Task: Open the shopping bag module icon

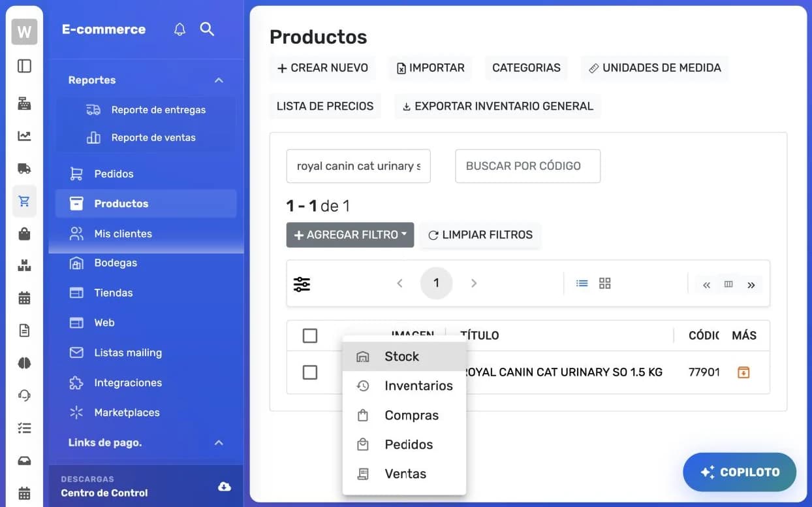Action: [24, 234]
